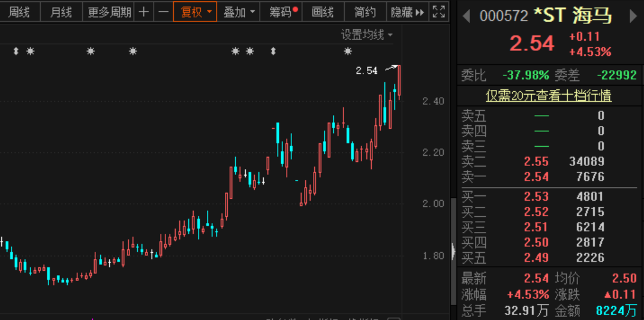
Task: Click the 仅需20元查看十档行情 link
Action: click(x=549, y=96)
